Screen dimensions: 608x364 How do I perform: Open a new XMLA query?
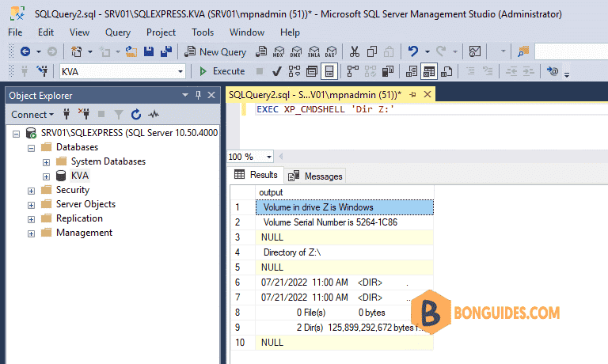pos(313,51)
